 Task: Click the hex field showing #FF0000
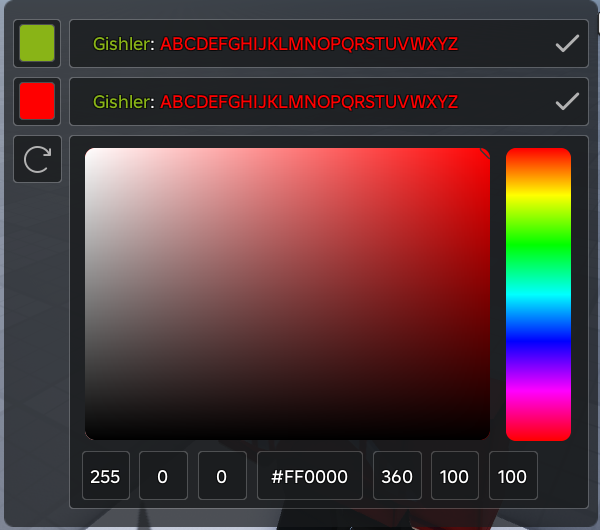pyautogui.click(x=310, y=476)
